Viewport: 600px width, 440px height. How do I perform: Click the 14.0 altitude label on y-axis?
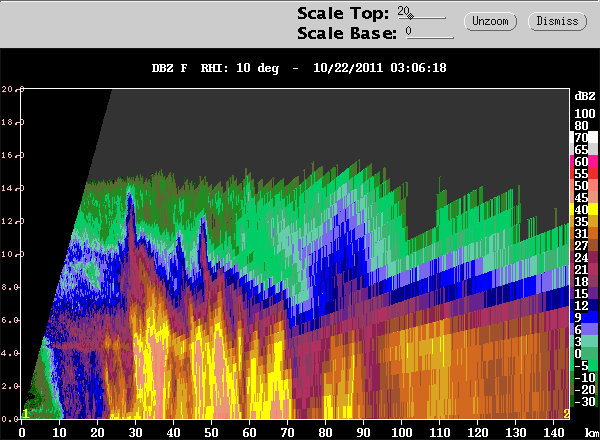point(12,188)
